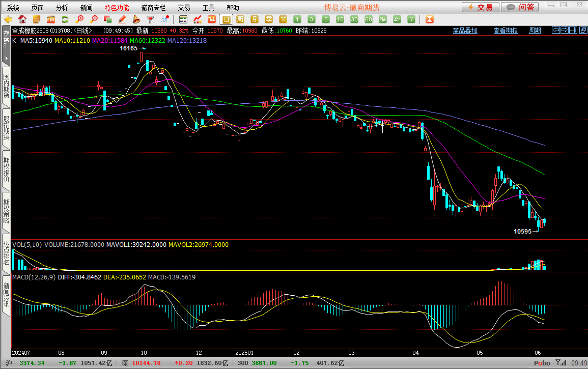Image resolution: width=588 pixels, height=369 pixels.
Task: Open the 徽商专栏 menu
Action: click(153, 8)
